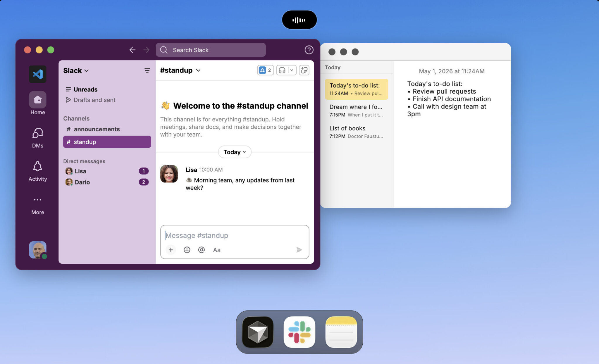Go back in Slack history

pyautogui.click(x=132, y=50)
